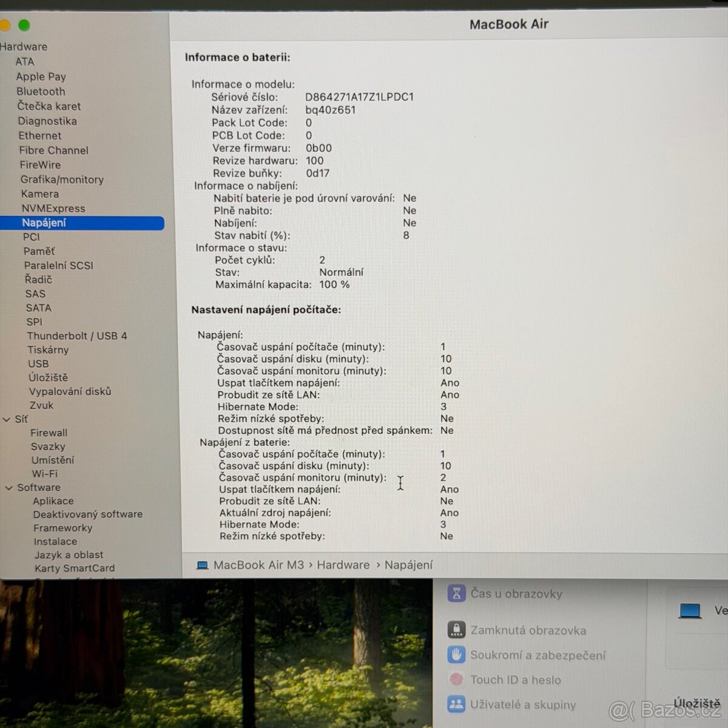The width and height of the screenshot is (728, 728).
Task: Open the Kamera hardware section
Action: [x=40, y=194]
